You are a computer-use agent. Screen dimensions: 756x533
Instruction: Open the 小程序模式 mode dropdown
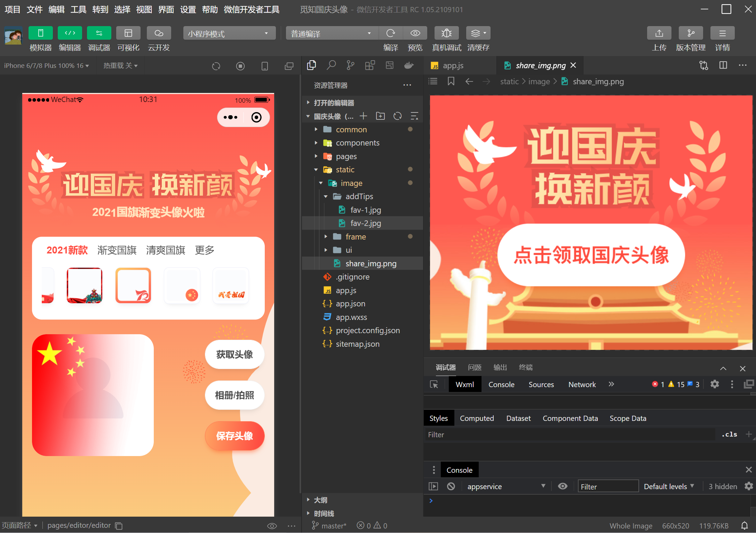coord(229,33)
